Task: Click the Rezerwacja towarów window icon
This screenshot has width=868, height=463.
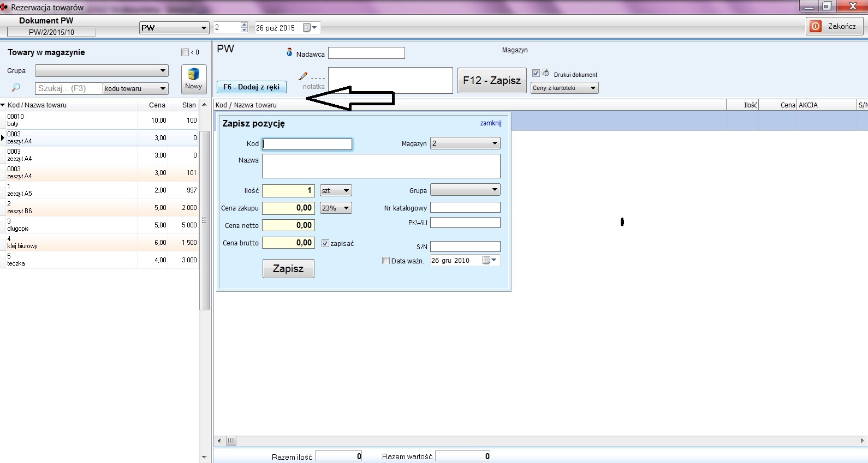Action: pyautogui.click(x=4, y=7)
